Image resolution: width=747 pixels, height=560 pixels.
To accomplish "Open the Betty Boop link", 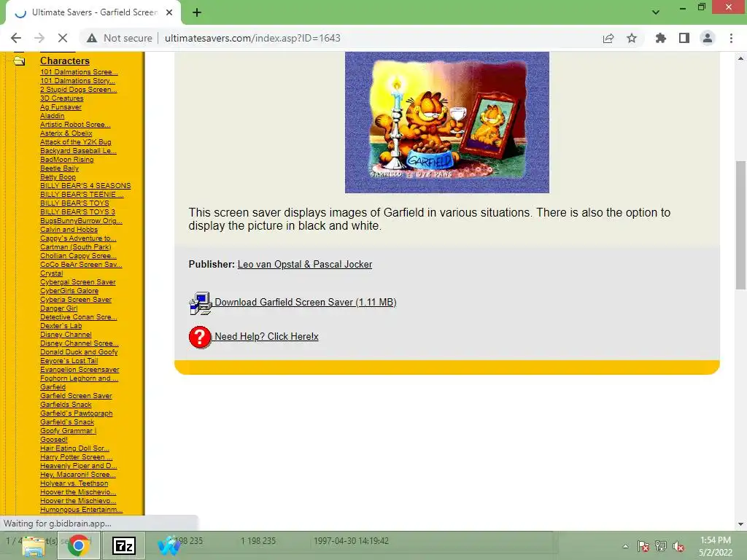I will [x=58, y=177].
